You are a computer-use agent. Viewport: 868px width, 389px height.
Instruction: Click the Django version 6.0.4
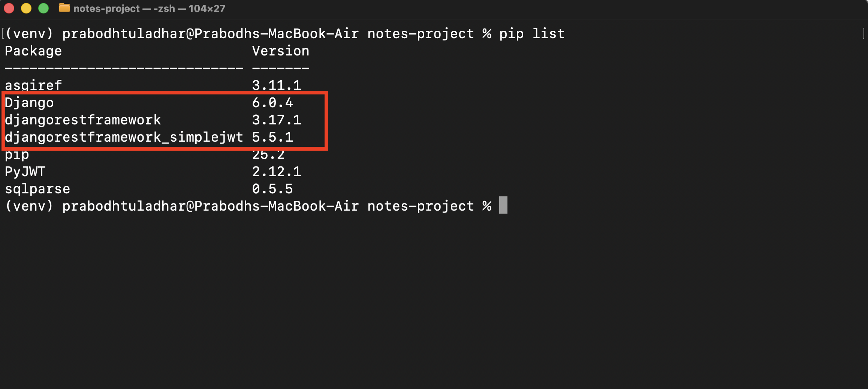(x=272, y=103)
